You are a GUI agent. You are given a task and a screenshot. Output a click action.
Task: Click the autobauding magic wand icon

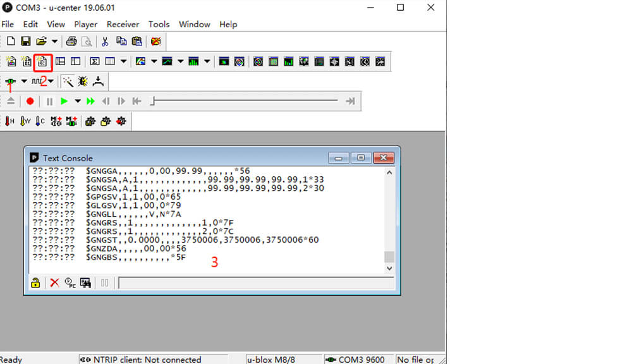[x=68, y=82]
